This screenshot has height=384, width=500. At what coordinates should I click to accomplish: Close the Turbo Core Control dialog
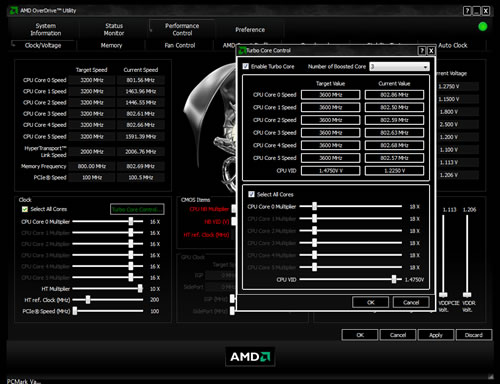click(x=431, y=51)
